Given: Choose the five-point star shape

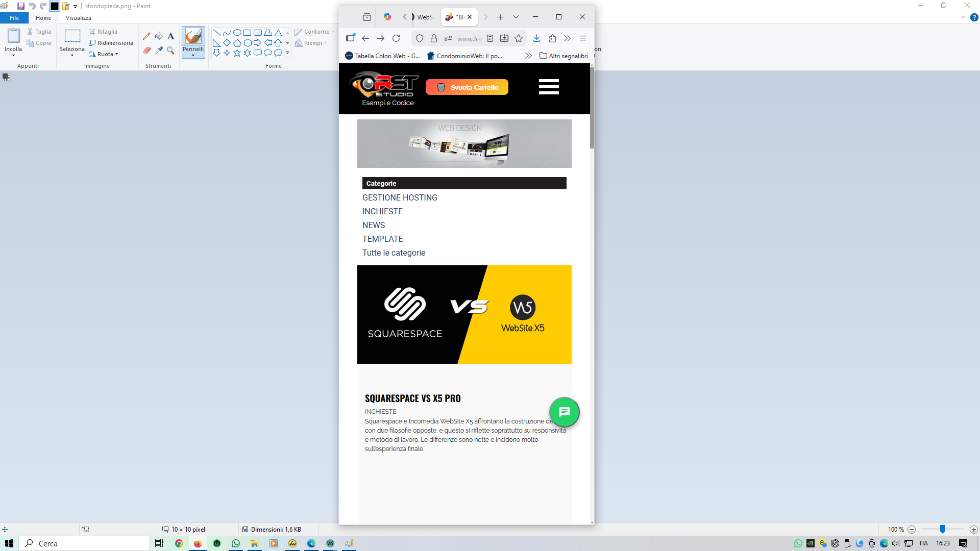Looking at the screenshot, I should (237, 53).
